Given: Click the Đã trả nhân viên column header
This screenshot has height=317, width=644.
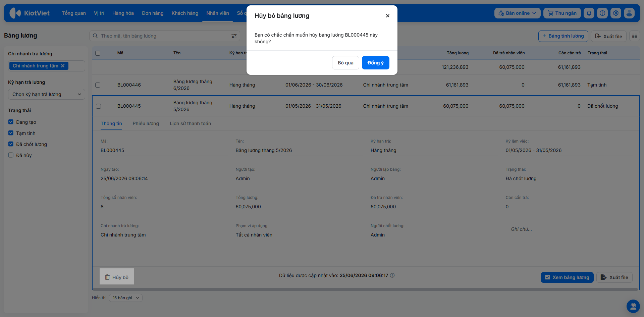Looking at the screenshot, I should (509, 53).
